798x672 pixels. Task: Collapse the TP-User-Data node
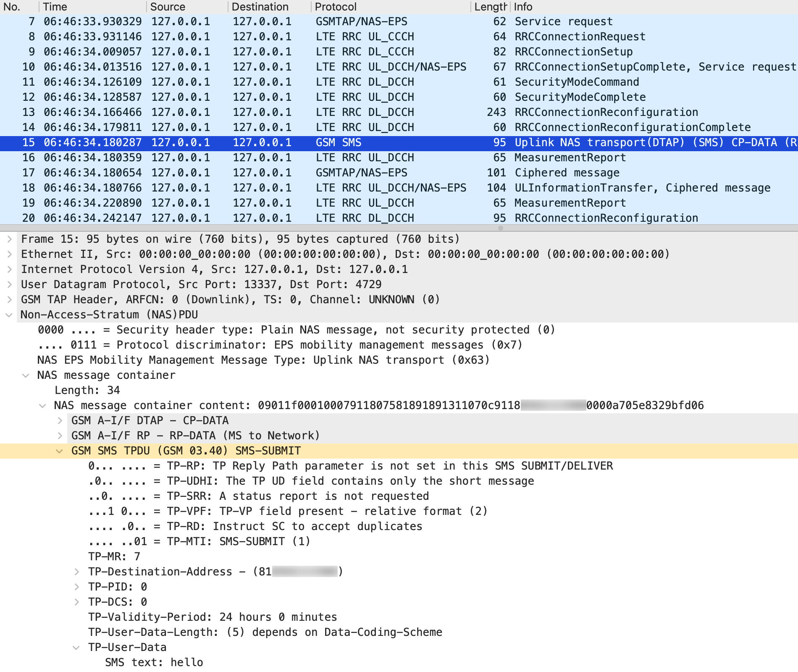click(x=76, y=648)
